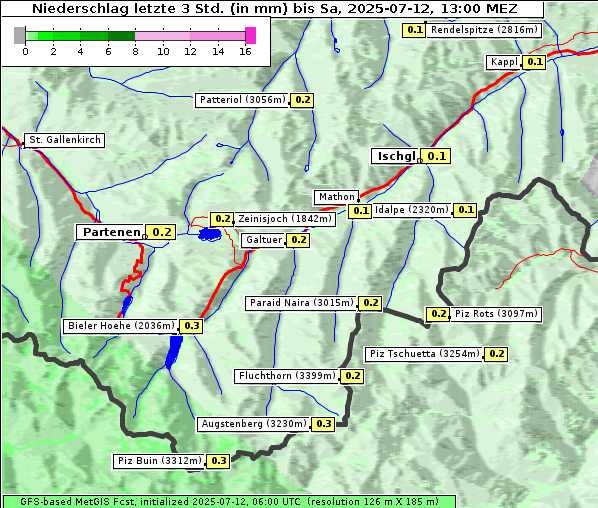Viewport: 598px width, 508px height.
Task: Click the Augstenberg (3230m) label
Action: (254, 424)
